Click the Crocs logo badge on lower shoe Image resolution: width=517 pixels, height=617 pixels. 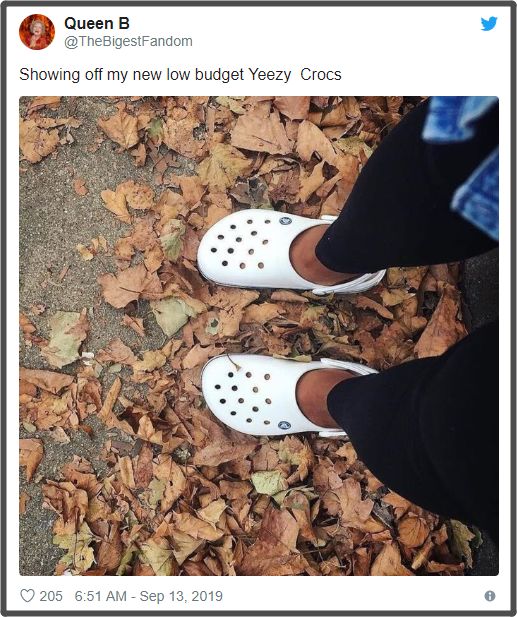click(x=284, y=425)
